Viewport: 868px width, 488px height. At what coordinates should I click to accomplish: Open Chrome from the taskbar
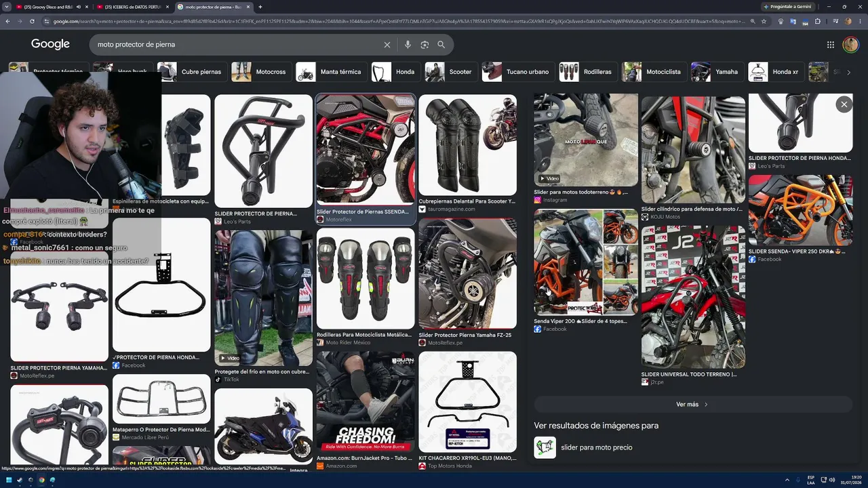(41, 480)
